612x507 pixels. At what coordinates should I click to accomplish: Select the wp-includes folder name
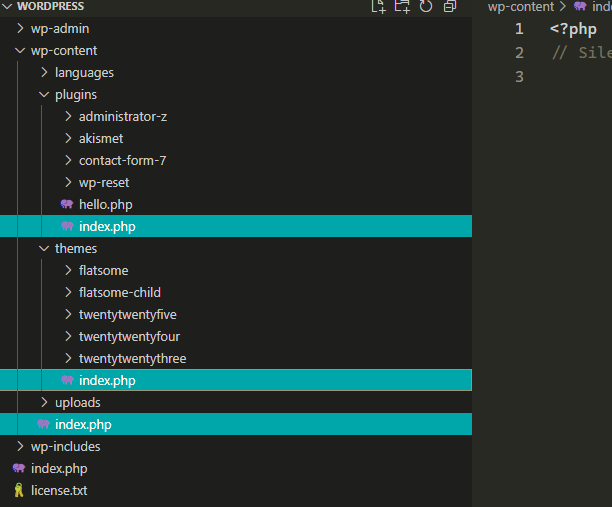click(66, 446)
